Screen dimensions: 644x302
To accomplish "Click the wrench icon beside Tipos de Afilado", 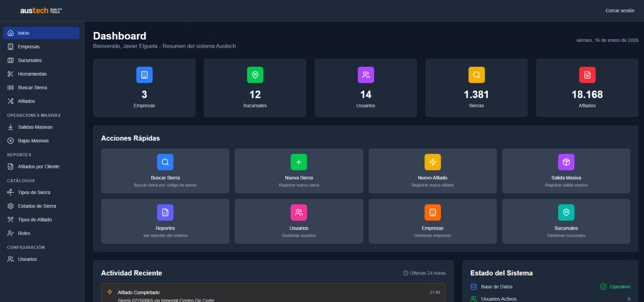I will coord(10,220).
